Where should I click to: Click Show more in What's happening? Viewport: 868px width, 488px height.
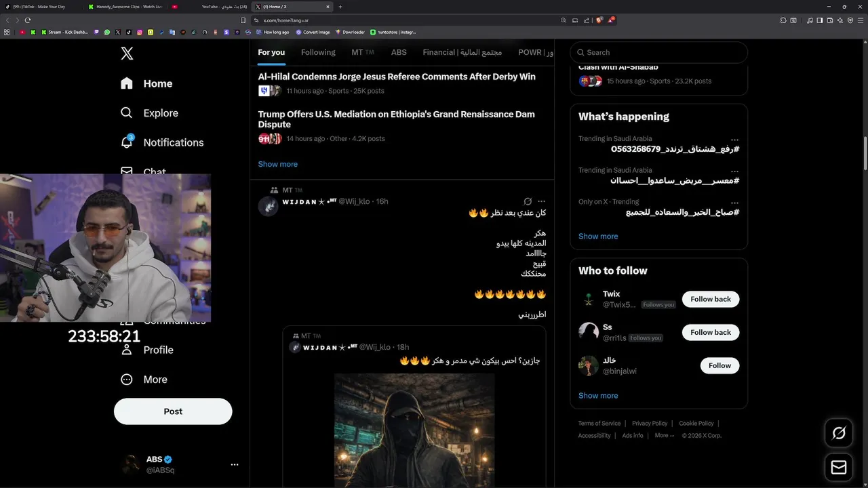(598, 237)
